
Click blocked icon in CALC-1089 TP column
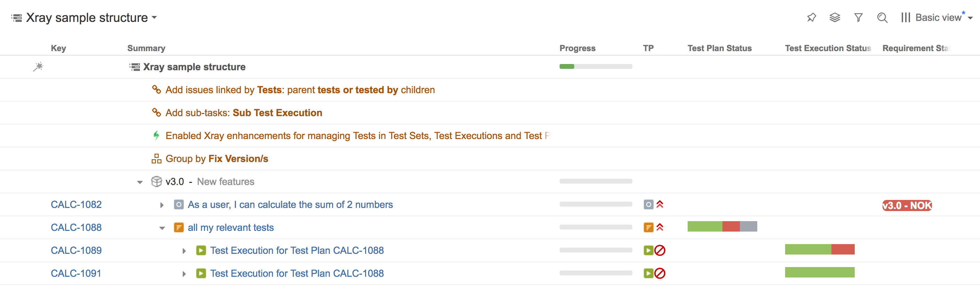pyautogui.click(x=660, y=250)
